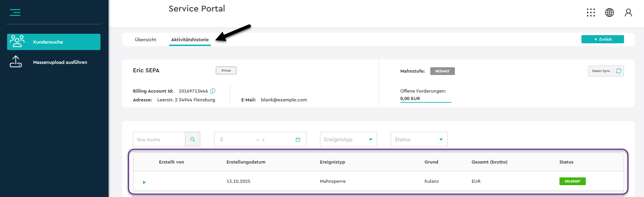Focus the Ihre Suche input field

(159, 140)
